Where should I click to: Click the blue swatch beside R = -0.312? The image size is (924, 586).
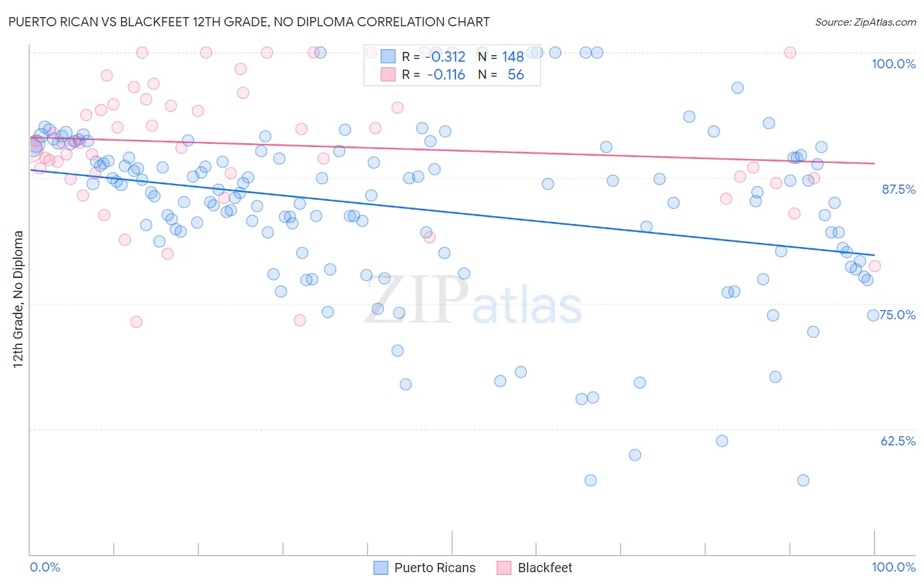tap(388, 56)
